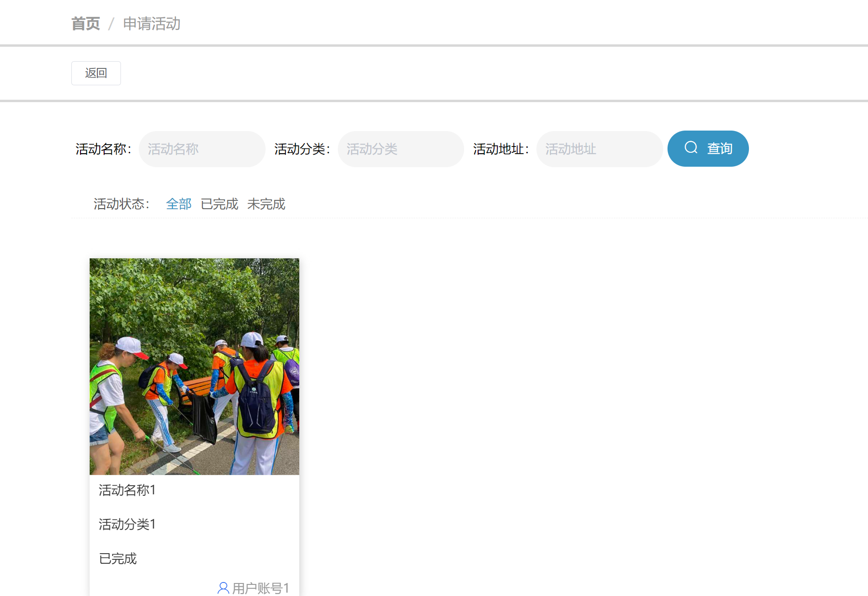Click the user icon beside 用户账号1
868x596 pixels.
point(223,587)
